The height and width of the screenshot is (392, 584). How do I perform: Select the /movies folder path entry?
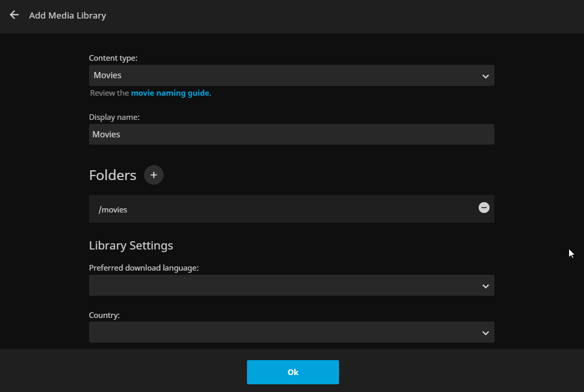pyautogui.click(x=113, y=209)
